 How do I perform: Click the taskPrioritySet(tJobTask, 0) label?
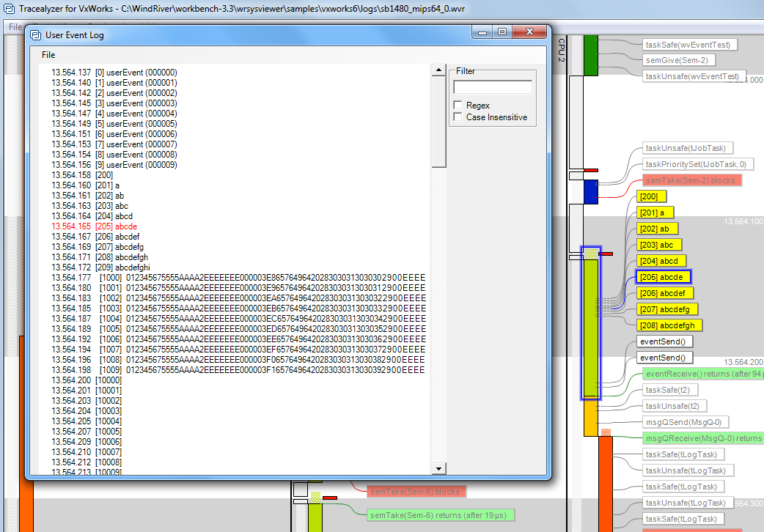[696, 164]
